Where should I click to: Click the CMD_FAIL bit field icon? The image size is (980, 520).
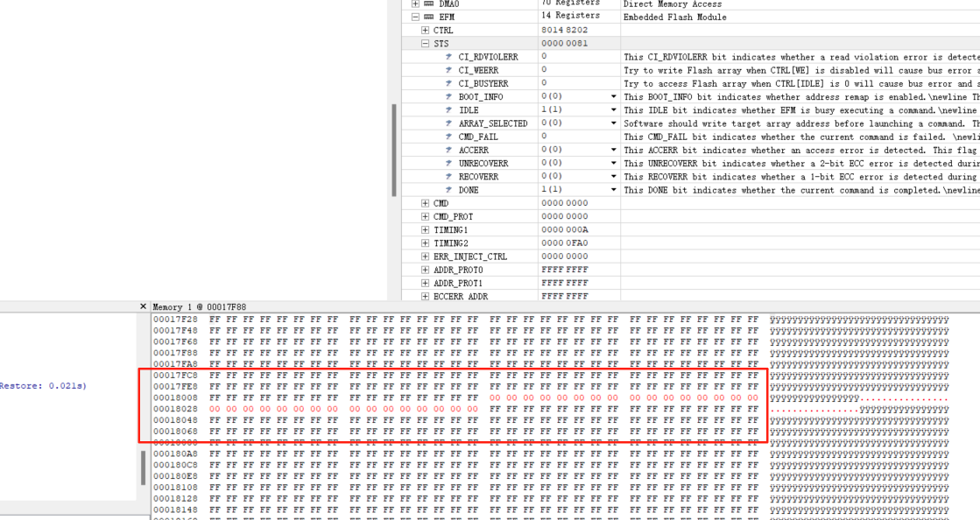tap(448, 137)
